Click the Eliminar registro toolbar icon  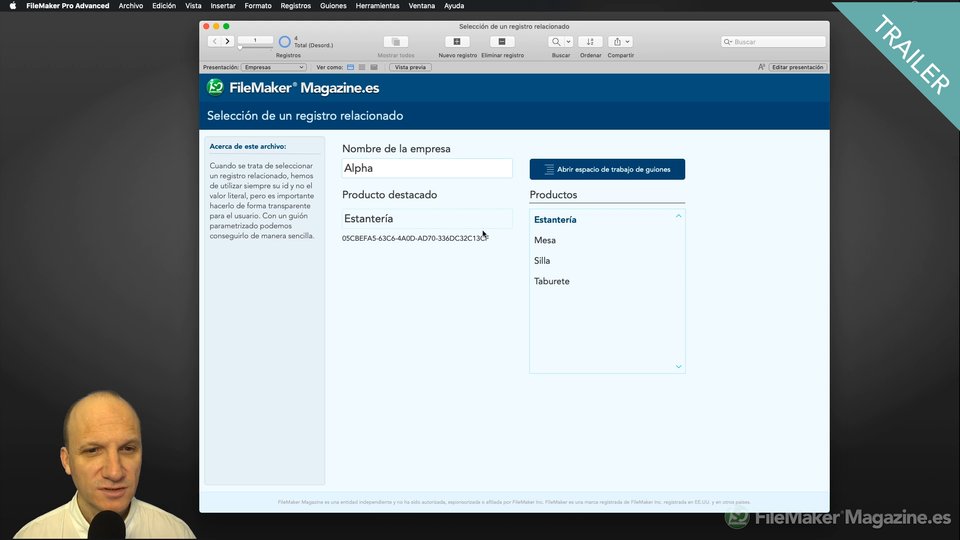click(x=502, y=42)
